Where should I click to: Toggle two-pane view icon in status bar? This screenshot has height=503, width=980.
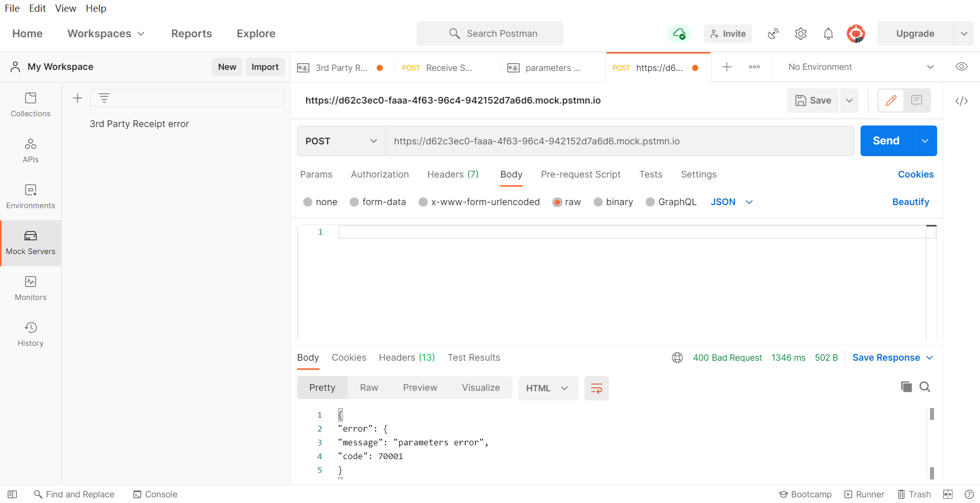click(948, 494)
